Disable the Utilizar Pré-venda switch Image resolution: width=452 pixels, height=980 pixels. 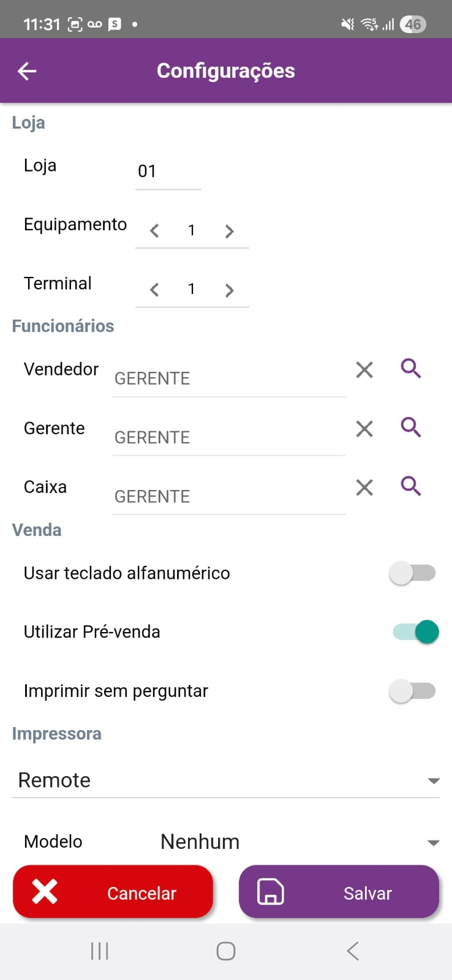pyautogui.click(x=416, y=631)
